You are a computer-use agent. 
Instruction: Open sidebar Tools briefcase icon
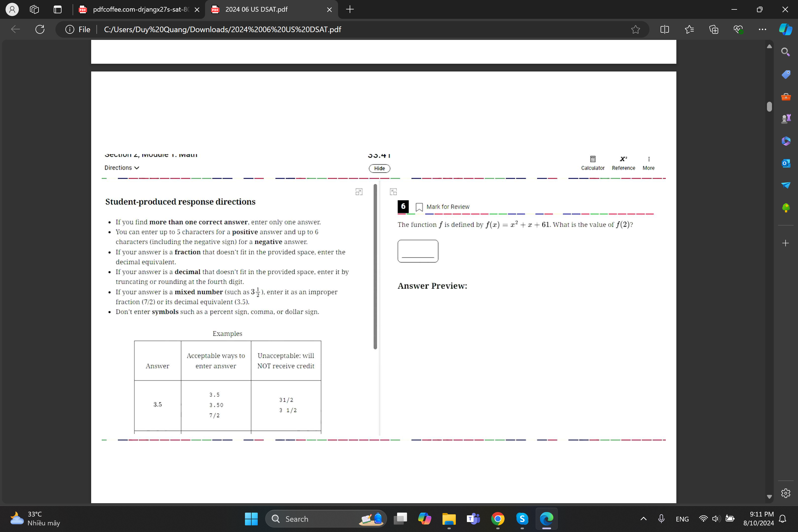(786, 96)
